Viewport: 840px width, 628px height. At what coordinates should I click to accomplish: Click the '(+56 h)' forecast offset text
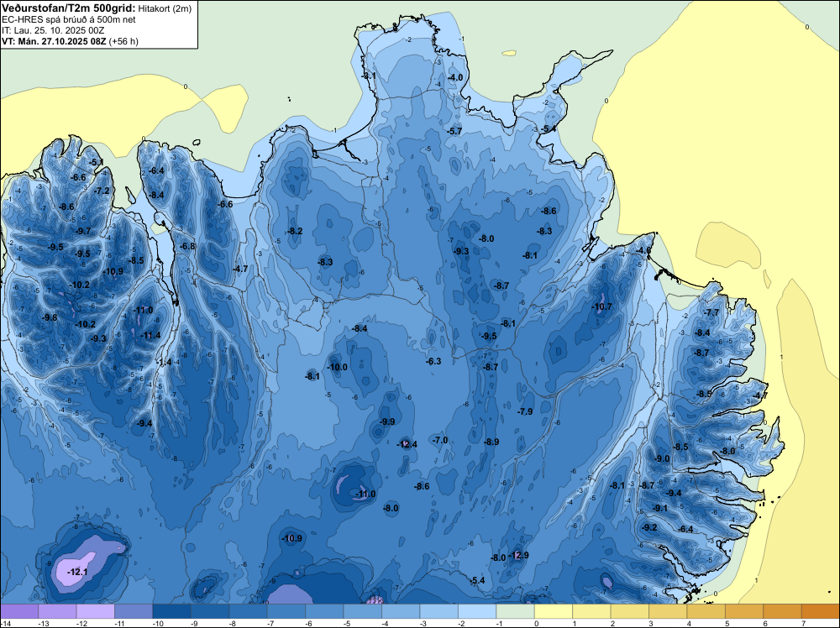(x=123, y=41)
